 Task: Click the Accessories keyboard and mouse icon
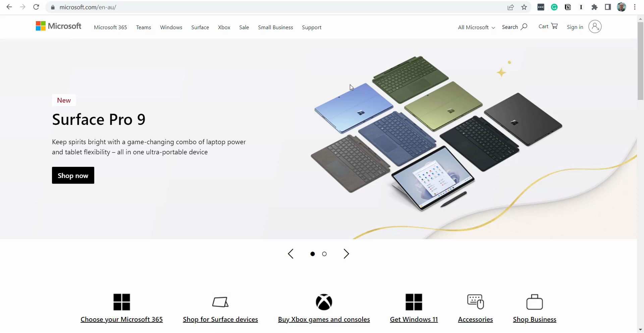click(475, 302)
